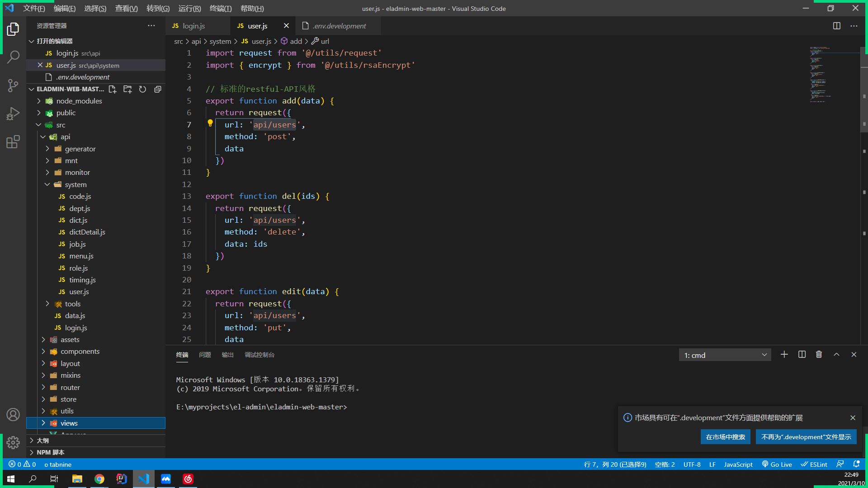Open IntelliJ IDEA from the taskbar
The image size is (868, 488).
click(x=122, y=479)
